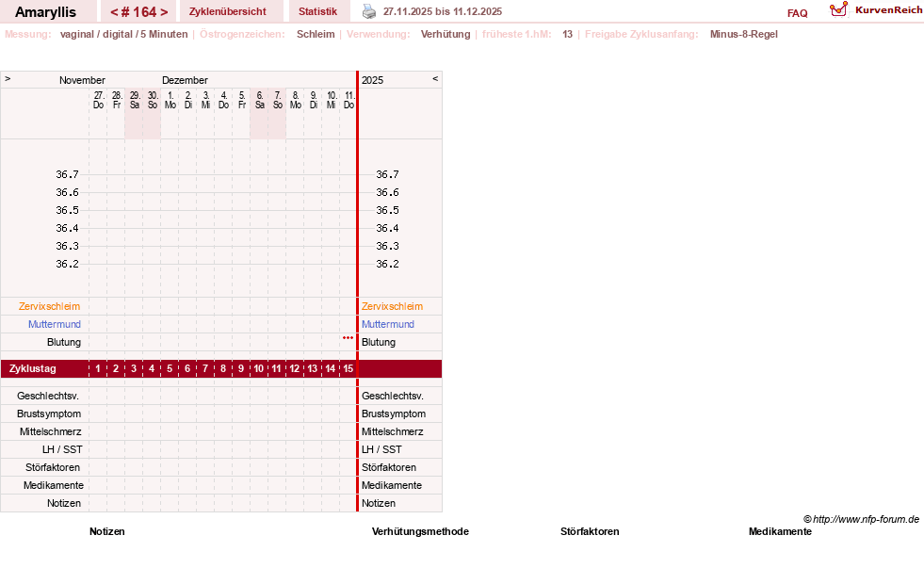Click the Amaryllis user name

click(45, 12)
